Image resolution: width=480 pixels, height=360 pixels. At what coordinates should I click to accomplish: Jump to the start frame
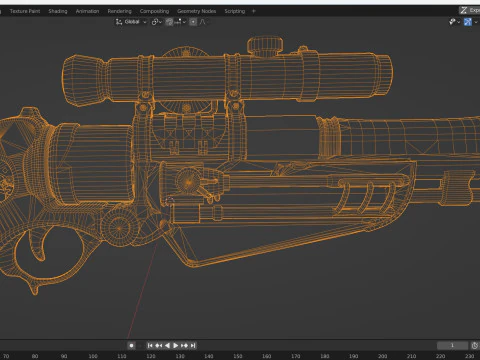(x=150, y=346)
